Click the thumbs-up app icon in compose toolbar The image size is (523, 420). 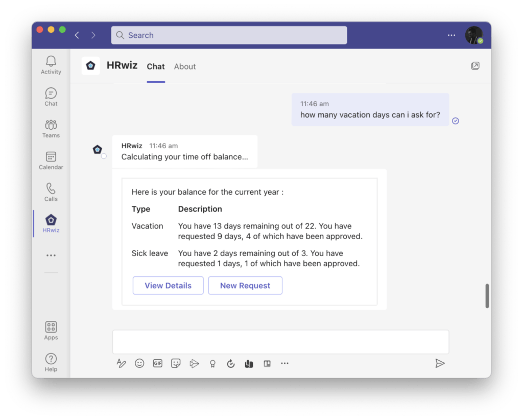[x=249, y=364]
